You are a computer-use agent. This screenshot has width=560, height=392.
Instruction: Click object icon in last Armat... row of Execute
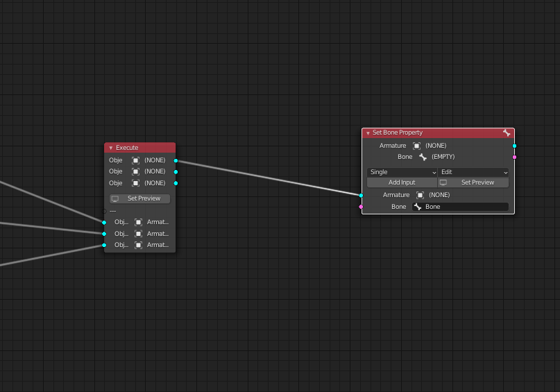(138, 245)
